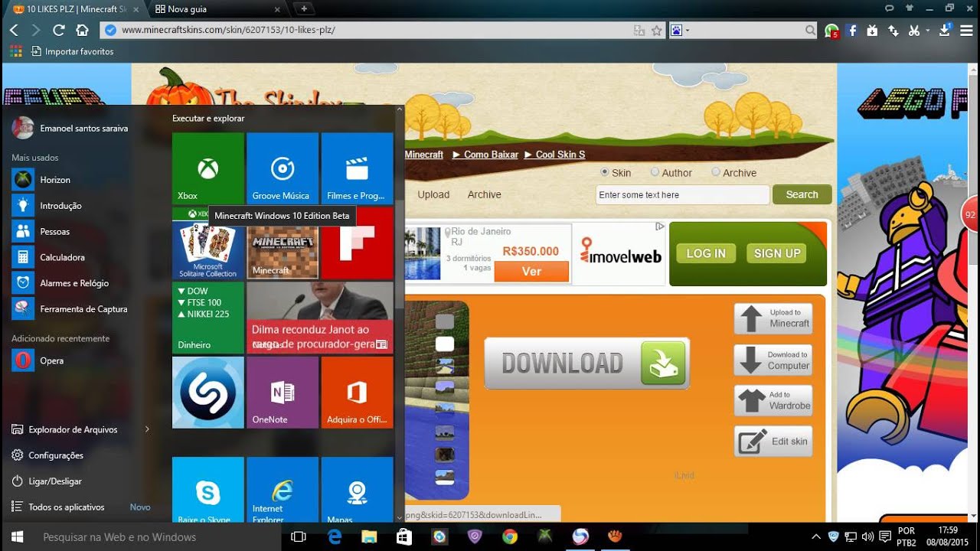Click the large DOWNLOAD button
Screen dimensions: 980x551
pyautogui.click(x=587, y=363)
